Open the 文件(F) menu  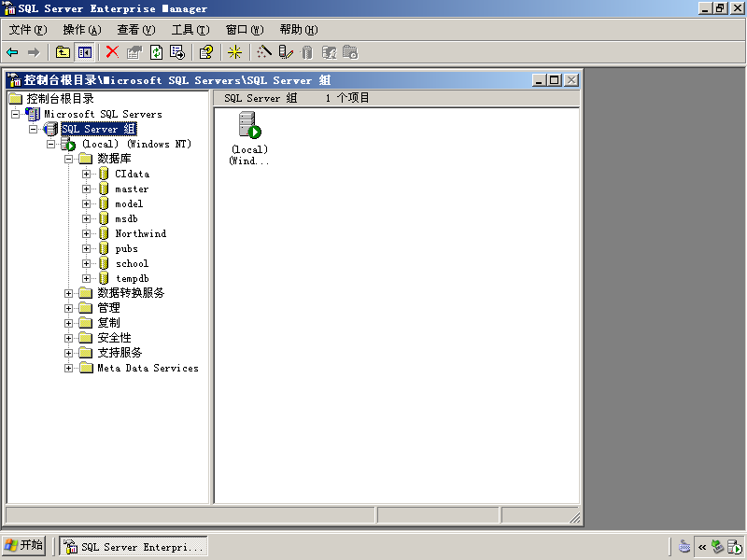28,30
